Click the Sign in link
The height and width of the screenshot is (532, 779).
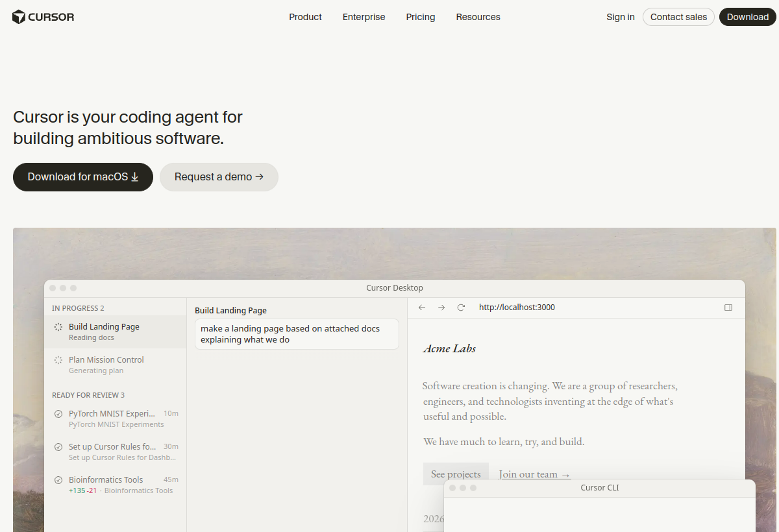point(621,17)
